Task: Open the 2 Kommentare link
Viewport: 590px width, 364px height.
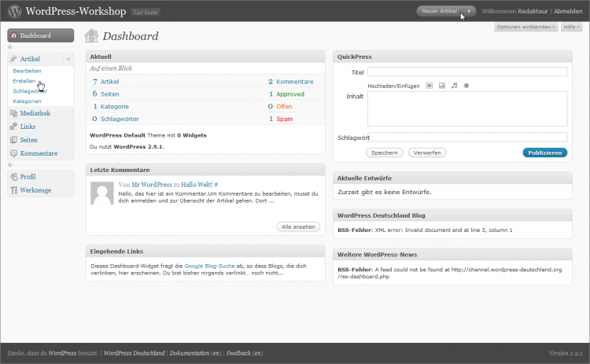Action: click(x=290, y=82)
